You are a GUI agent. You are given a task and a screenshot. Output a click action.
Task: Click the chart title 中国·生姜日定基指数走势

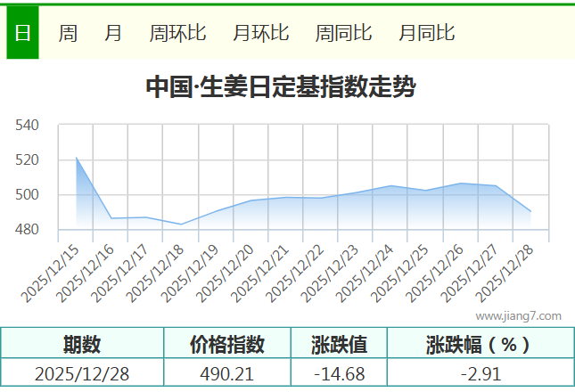click(x=281, y=87)
